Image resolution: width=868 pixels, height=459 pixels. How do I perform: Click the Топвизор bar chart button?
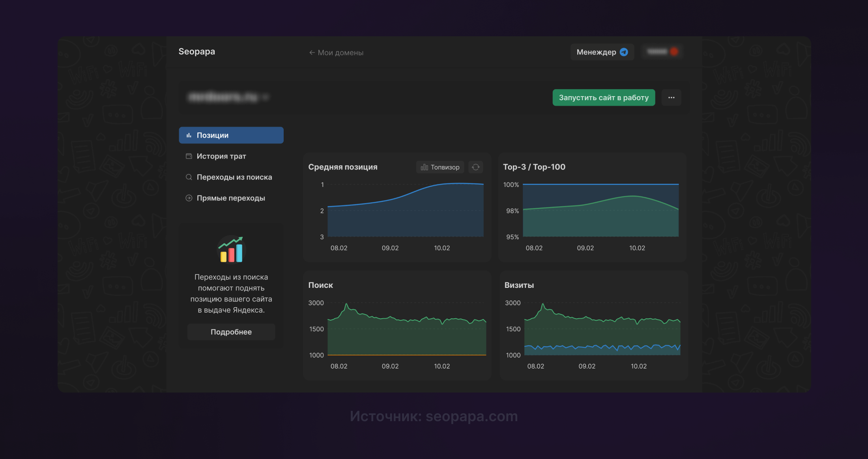440,167
